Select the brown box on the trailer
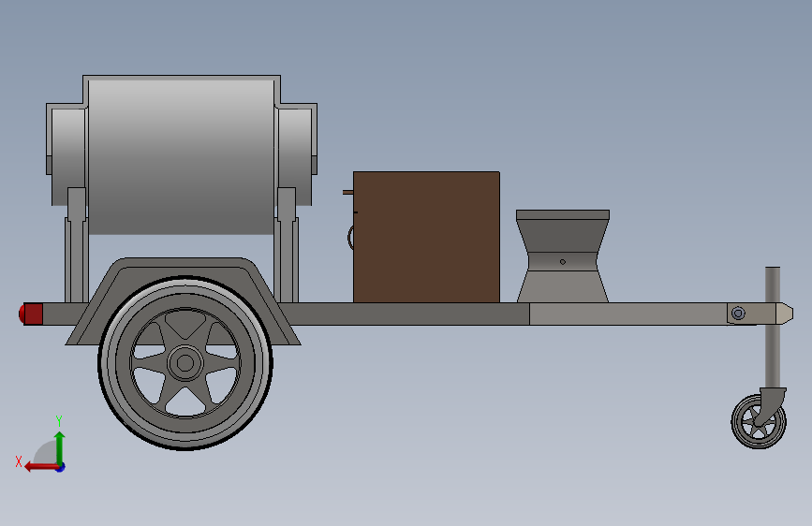This screenshot has height=526, width=812. 426,237
